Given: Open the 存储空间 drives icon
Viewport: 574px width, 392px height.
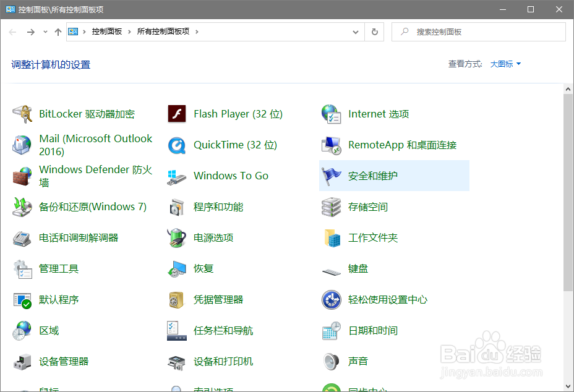Looking at the screenshot, I should point(332,207).
